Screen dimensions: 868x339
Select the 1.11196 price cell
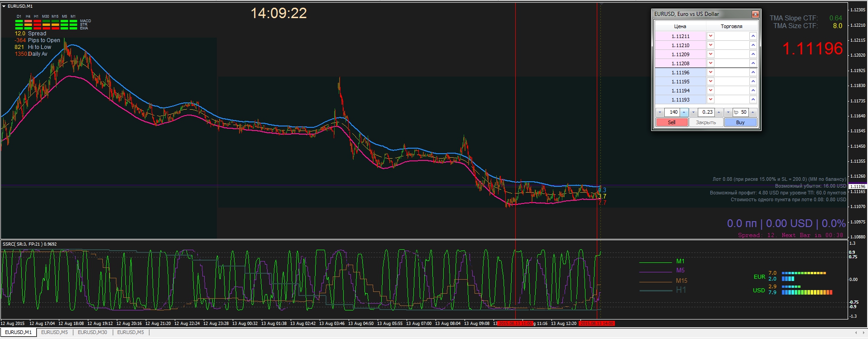tap(681, 73)
